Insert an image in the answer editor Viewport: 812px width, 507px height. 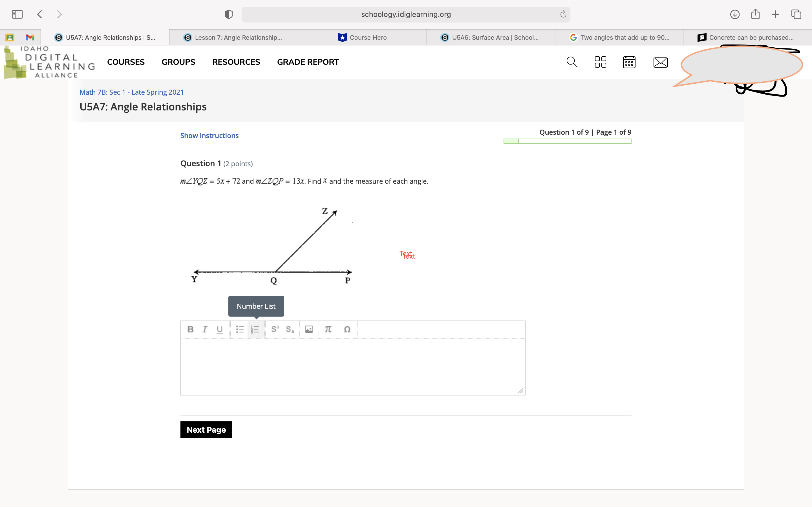[308, 329]
